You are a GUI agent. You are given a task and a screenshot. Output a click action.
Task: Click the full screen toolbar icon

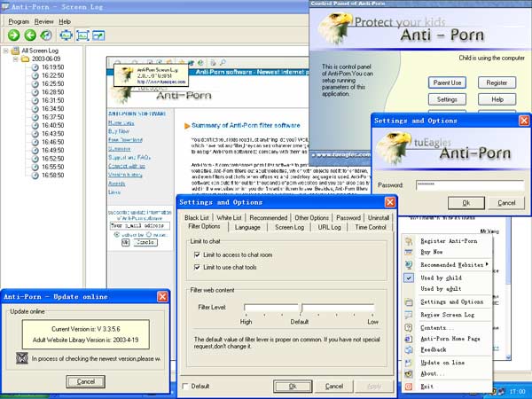pyautogui.click(x=98, y=35)
